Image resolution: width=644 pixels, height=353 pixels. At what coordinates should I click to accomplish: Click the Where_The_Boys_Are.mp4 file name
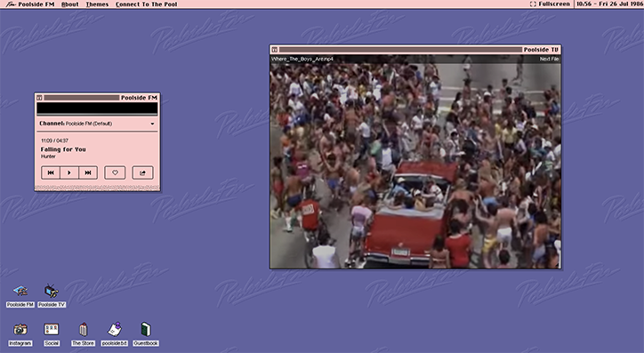[302, 59]
